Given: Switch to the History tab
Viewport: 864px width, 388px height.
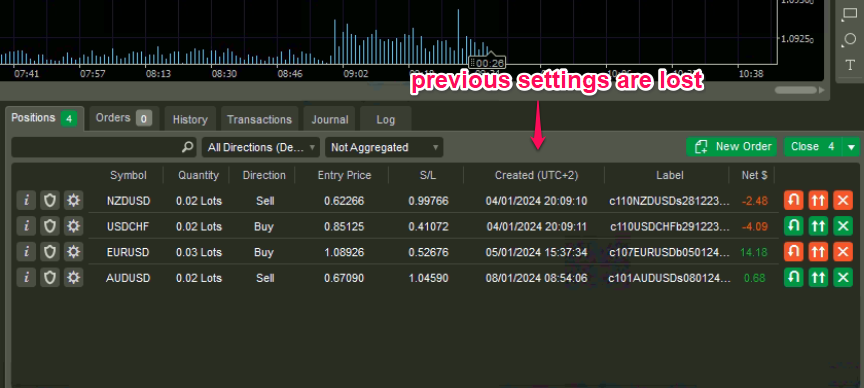Looking at the screenshot, I should pyautogui.click(x=190, y=119).
